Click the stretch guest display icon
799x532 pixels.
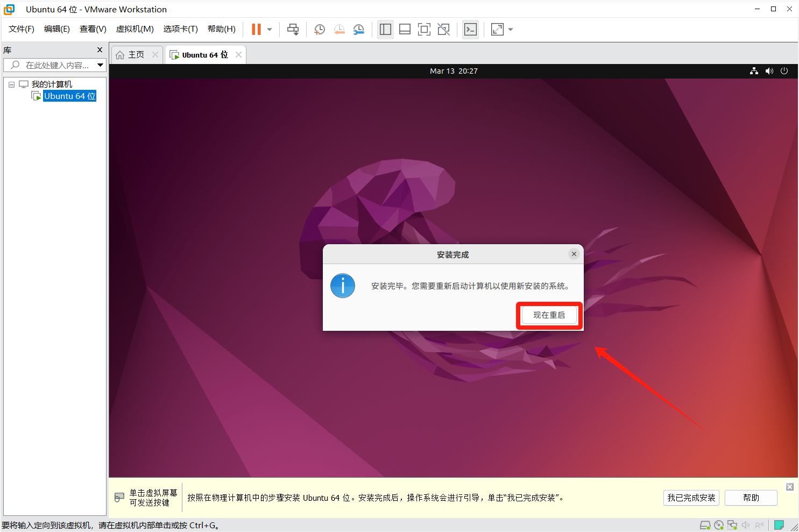click(497, 30)
